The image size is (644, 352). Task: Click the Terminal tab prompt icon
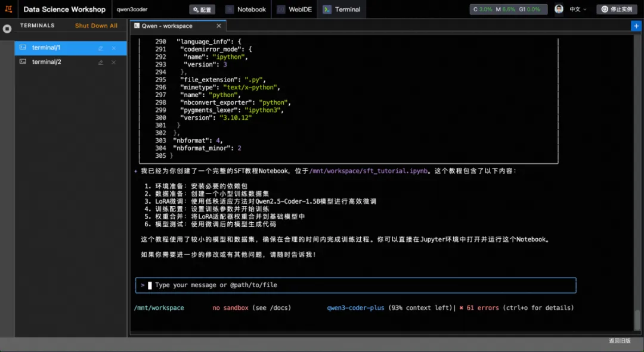(x=327, y=10)
